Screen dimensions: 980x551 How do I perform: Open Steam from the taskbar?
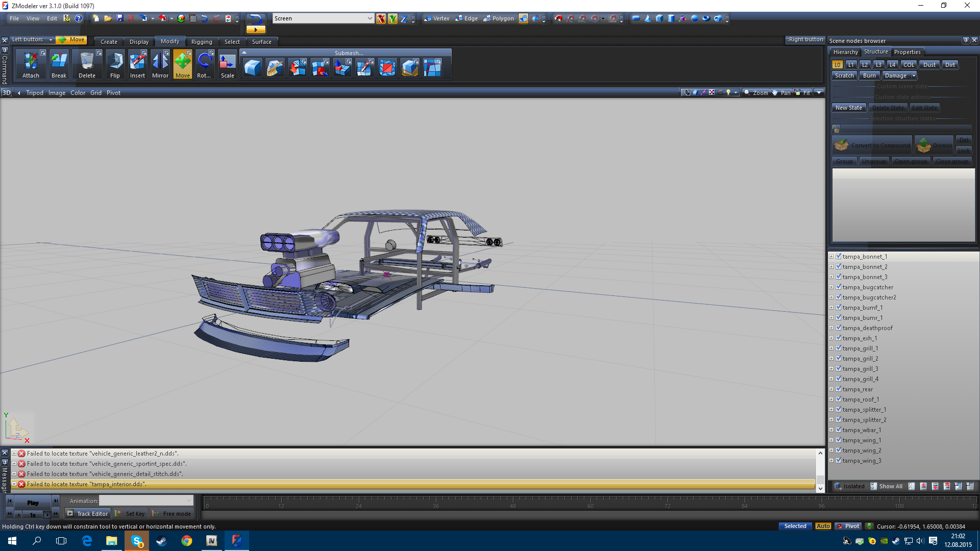(x=162, y=541)
